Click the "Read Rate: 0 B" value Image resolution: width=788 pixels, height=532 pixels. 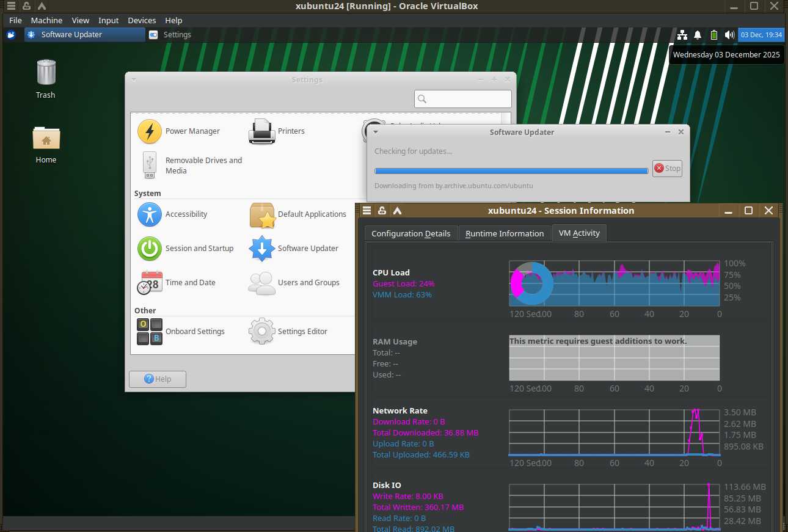click(x=399, y=519)
